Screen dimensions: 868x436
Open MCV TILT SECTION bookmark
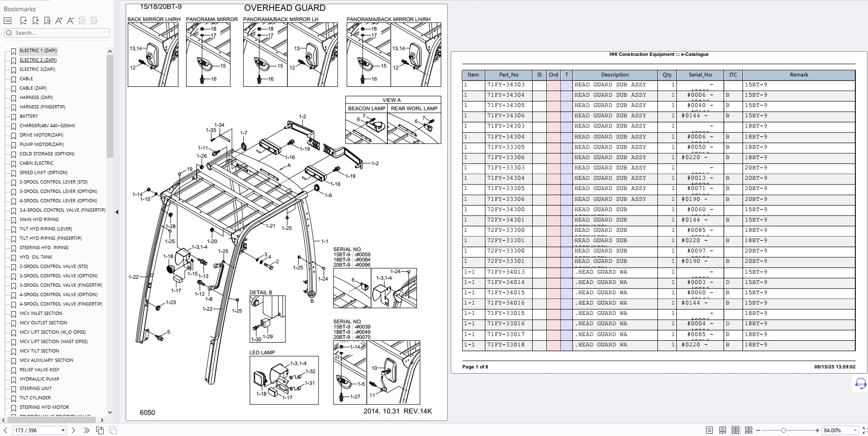click(39, 351)
